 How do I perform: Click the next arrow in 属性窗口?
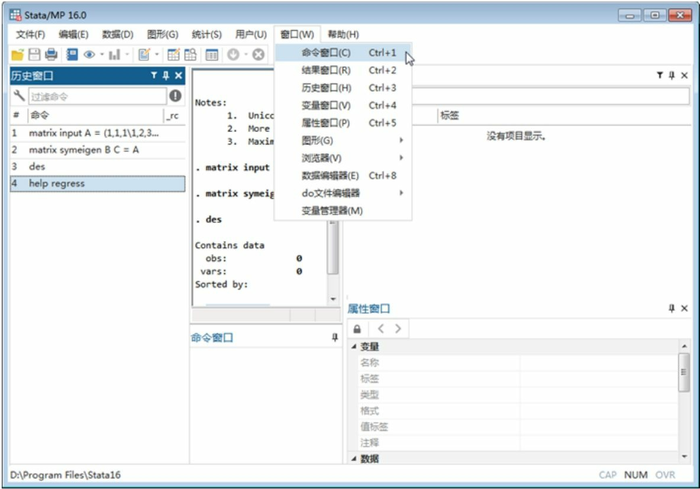[398, 329]
